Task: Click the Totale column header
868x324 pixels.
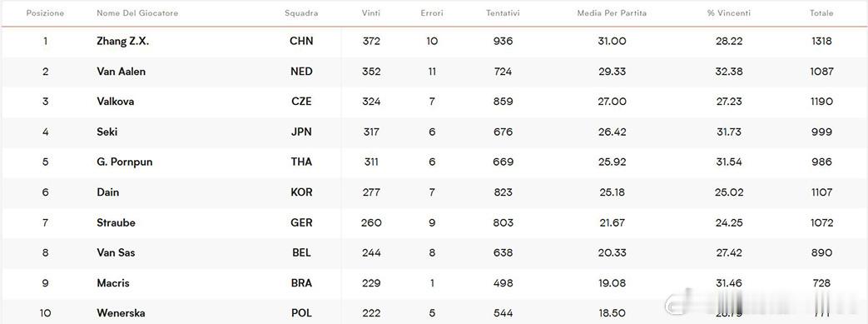Action: tap(821, 13)
